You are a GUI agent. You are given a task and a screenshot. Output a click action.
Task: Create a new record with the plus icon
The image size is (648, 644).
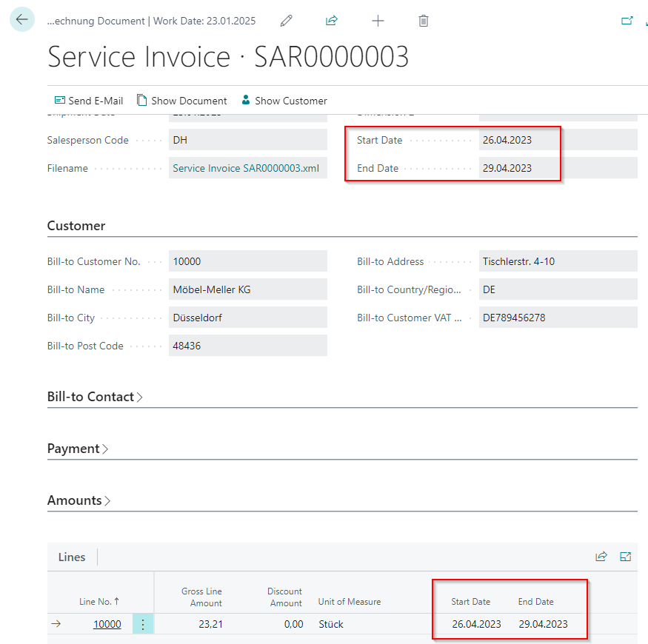point(378,21)
